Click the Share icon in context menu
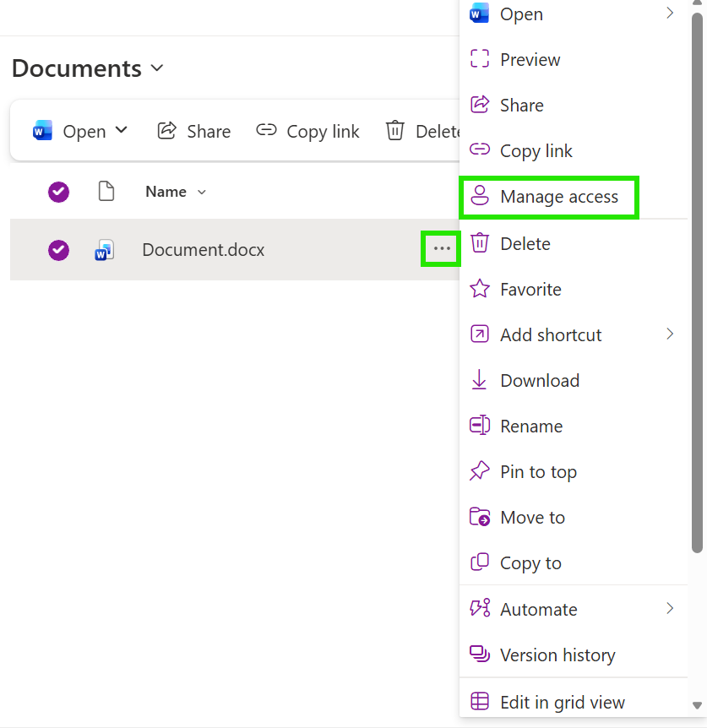Viewport: 707px width, 728px height. [480, 105]
